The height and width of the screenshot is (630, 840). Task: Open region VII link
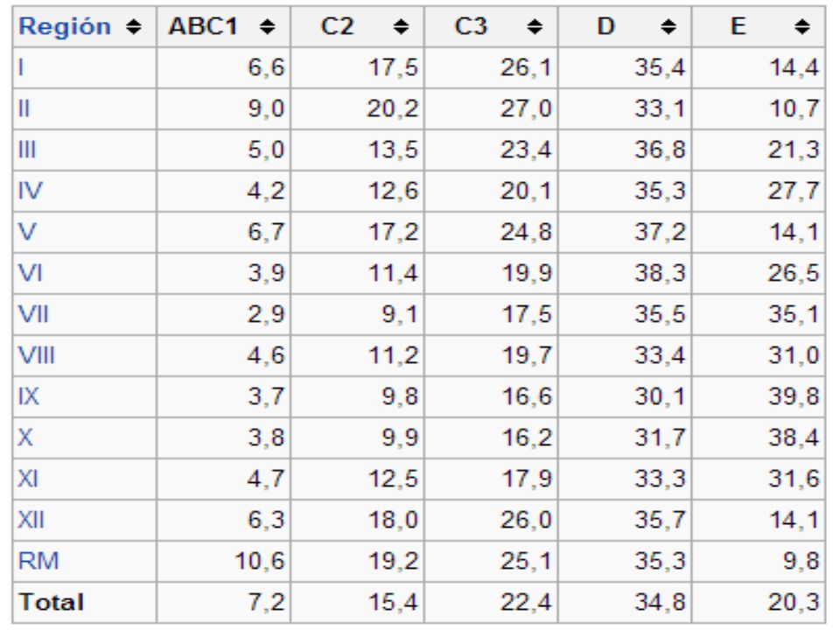pos(33,314)
